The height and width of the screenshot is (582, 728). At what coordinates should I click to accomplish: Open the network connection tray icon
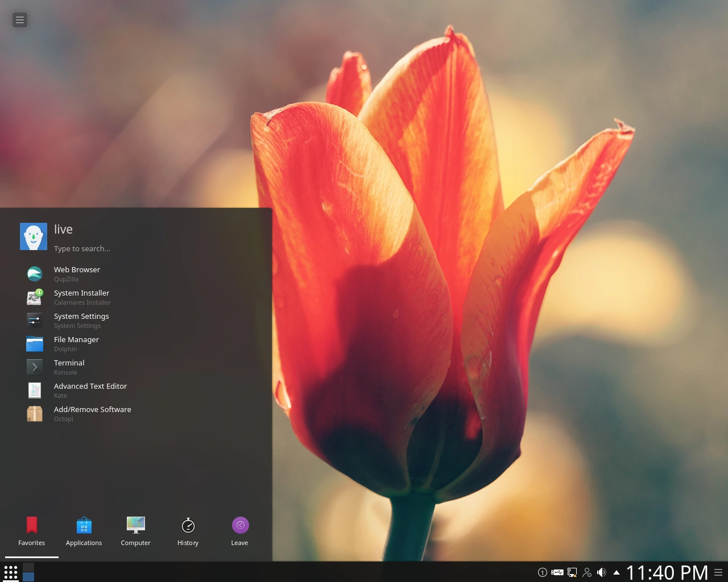click(x=572, y=572)
